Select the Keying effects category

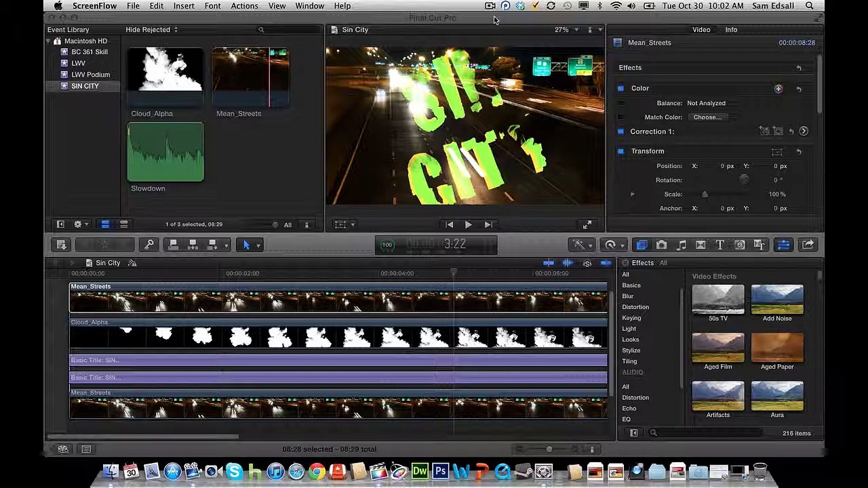631,318
